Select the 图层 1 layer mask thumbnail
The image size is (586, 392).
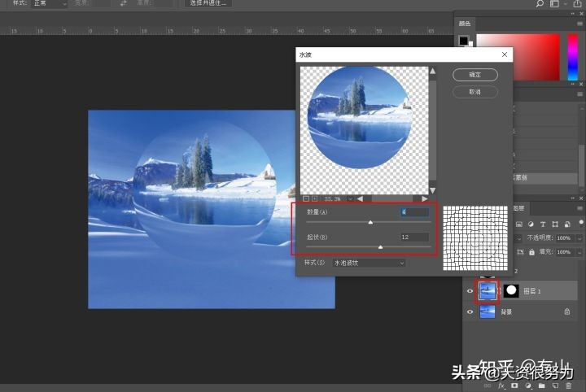511,291
